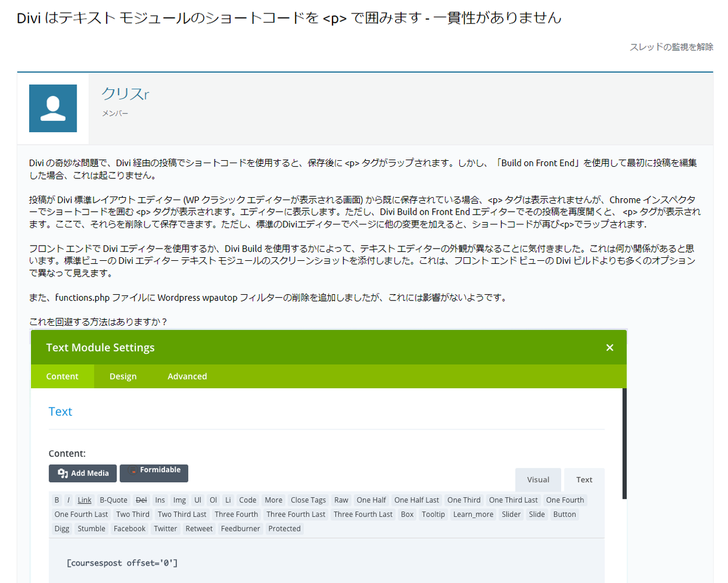The image size is (728, 583).
Task: Open the More quicktag option
Action: click(x=273, y=500)
